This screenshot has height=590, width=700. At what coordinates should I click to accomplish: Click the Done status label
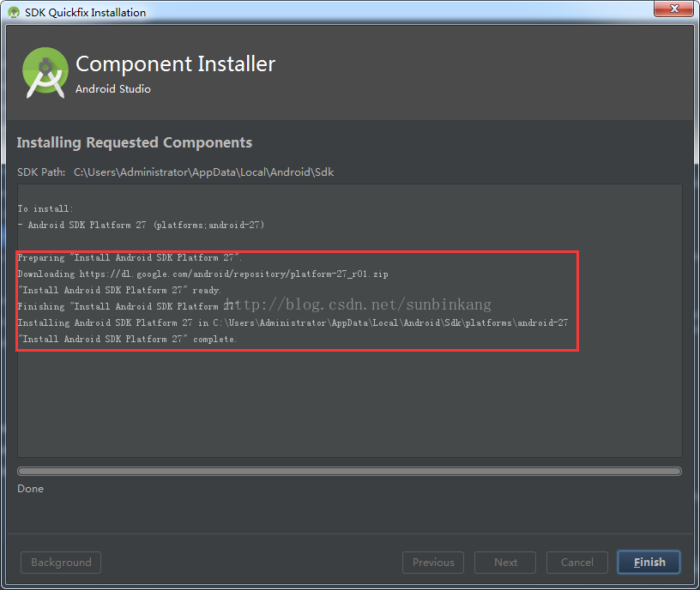(30, 488)
